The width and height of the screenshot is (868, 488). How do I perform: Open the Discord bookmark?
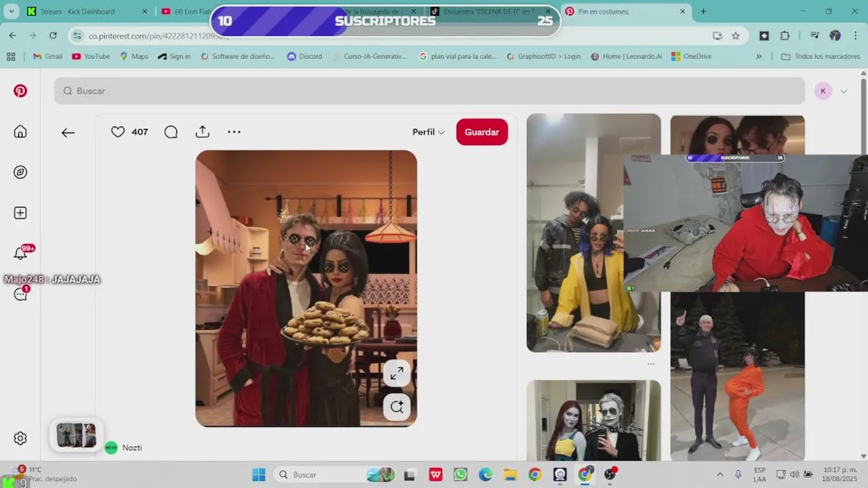click(x=304, y=56)
